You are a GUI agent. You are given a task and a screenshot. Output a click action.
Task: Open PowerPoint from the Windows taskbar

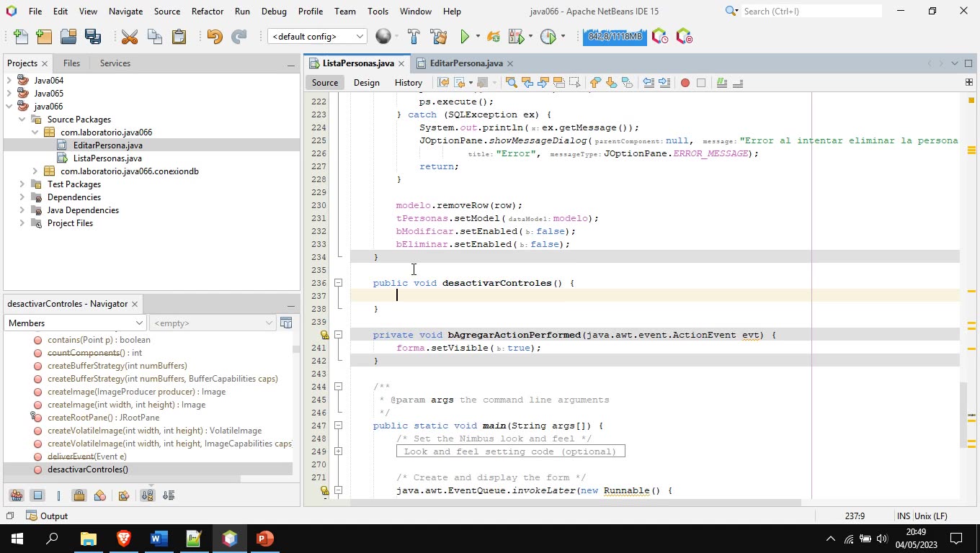coord(264,539)
